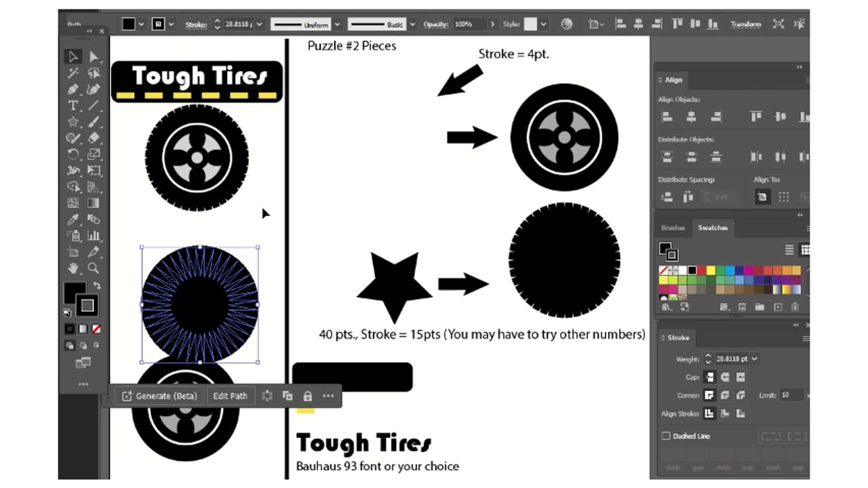Open Uniform variable width profile dropdown
The image size is (868, 488).
[x=337, y=24]
